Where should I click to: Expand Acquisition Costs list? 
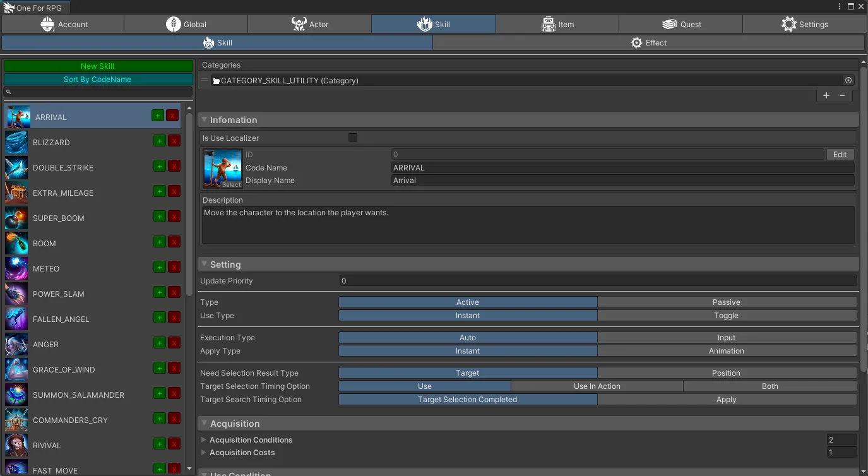point(204,453)
